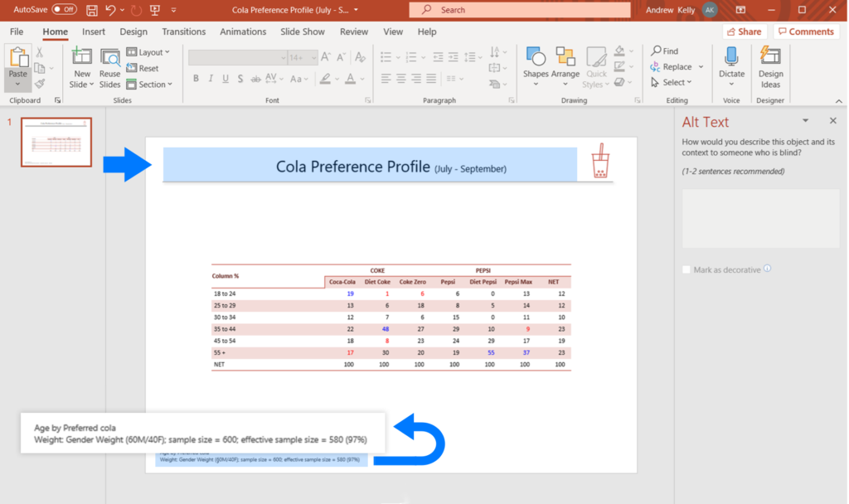Open the Font Color swatch

coord(350,78)
